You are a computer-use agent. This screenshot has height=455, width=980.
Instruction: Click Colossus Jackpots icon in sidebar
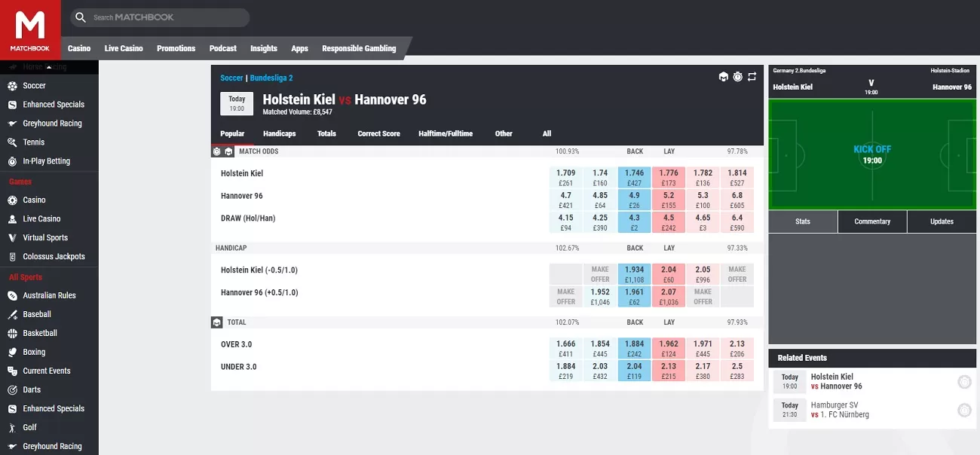click(x=12, y=257)
